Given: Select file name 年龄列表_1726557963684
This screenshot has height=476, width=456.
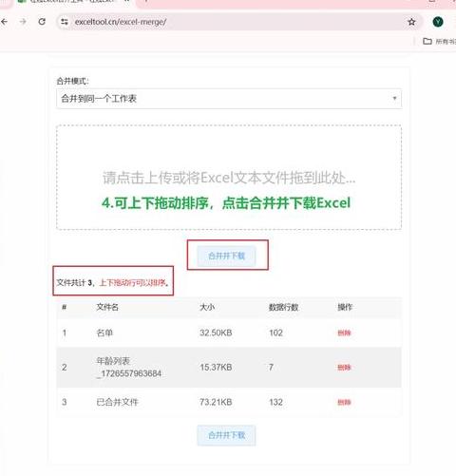Looking at the screenshot, I should point(129,368).
